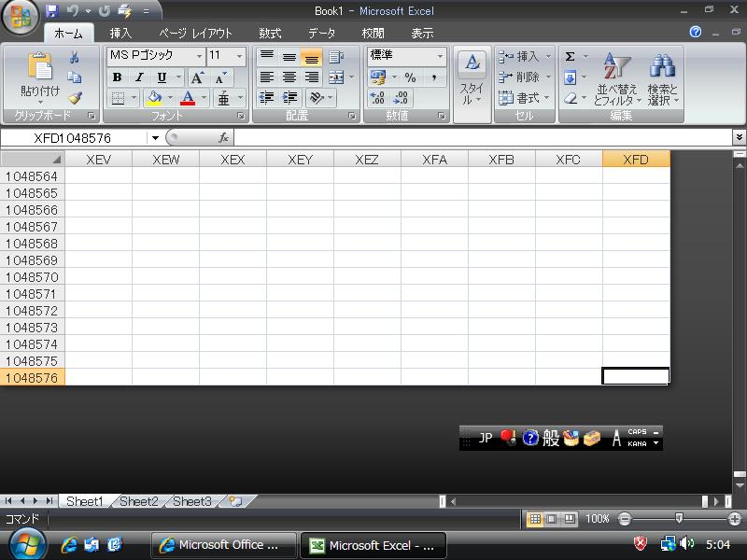This screenshot has width=747, height=560.
Task: Click the Office button orb
Action: pyautogui.click(x=20, y=17)
